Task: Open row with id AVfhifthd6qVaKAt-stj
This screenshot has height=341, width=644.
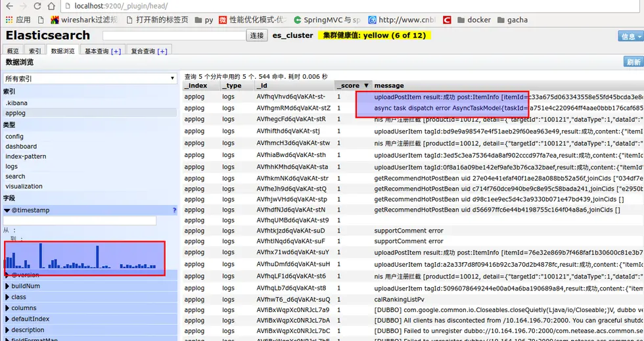Action: [x=413, y=131]
